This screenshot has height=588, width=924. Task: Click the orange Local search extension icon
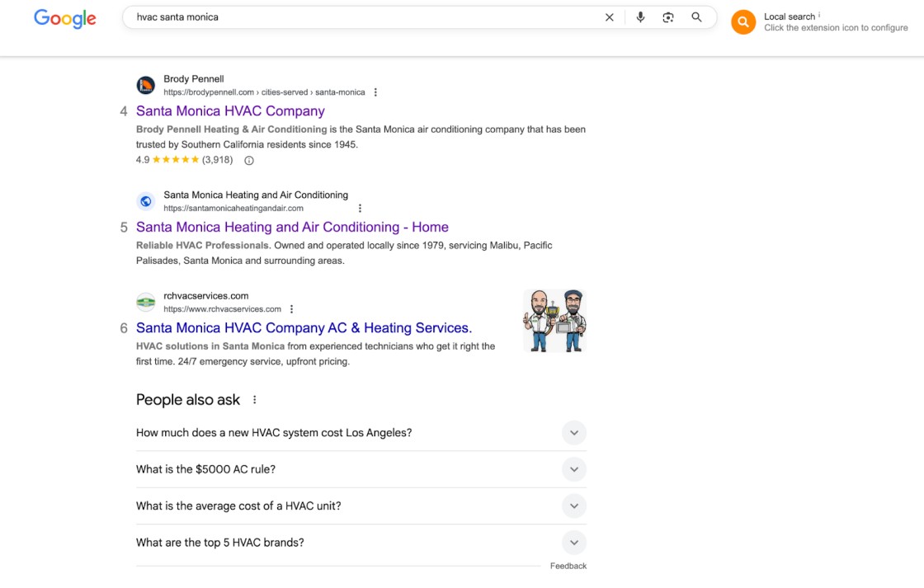[743, 22]
